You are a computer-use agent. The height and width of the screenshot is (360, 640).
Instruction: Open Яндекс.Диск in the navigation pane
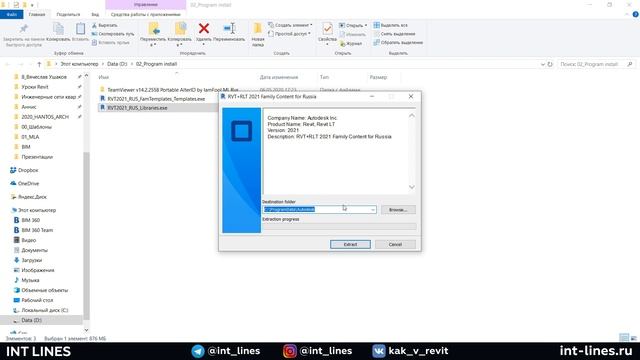pyautogui.click(x=32, y=197)
